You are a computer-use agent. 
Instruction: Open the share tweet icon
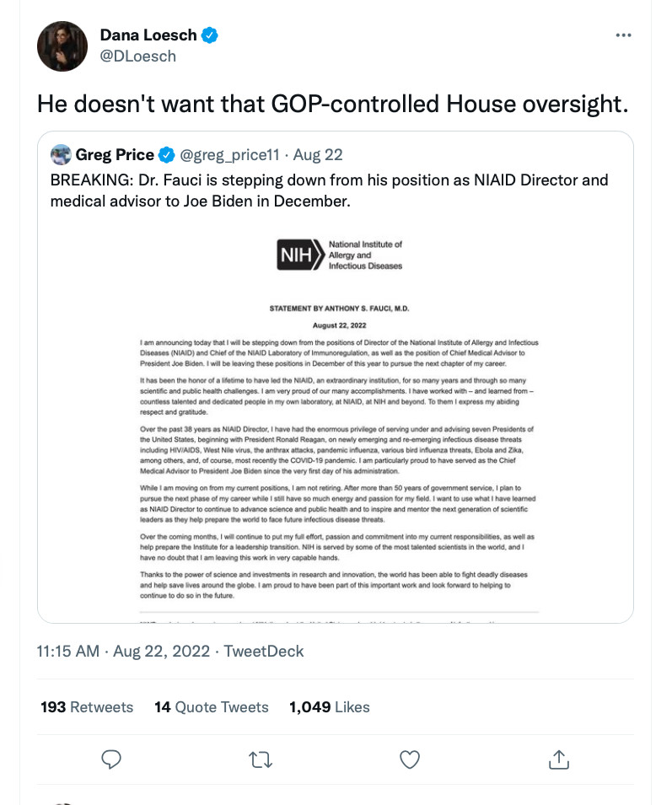(x=558, y=759)
